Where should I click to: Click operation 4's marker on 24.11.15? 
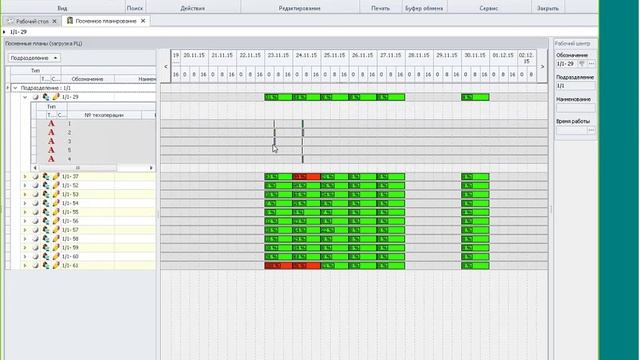click(x=302, y=159)
